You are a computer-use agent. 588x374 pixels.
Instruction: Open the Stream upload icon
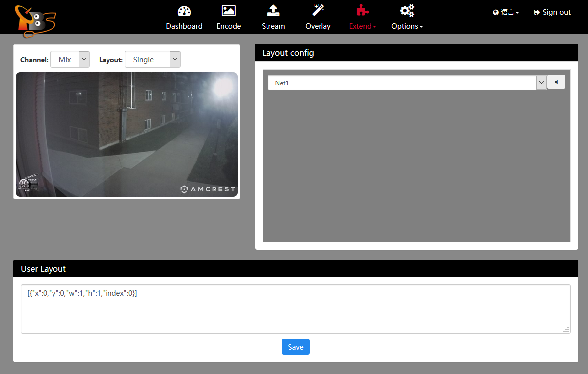coord(273,11)
